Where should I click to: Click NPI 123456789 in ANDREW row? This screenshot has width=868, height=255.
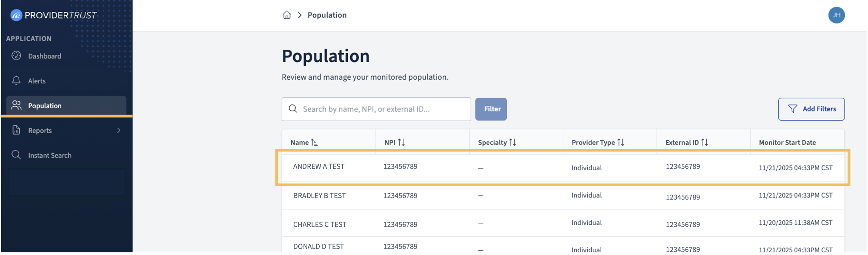400,167
